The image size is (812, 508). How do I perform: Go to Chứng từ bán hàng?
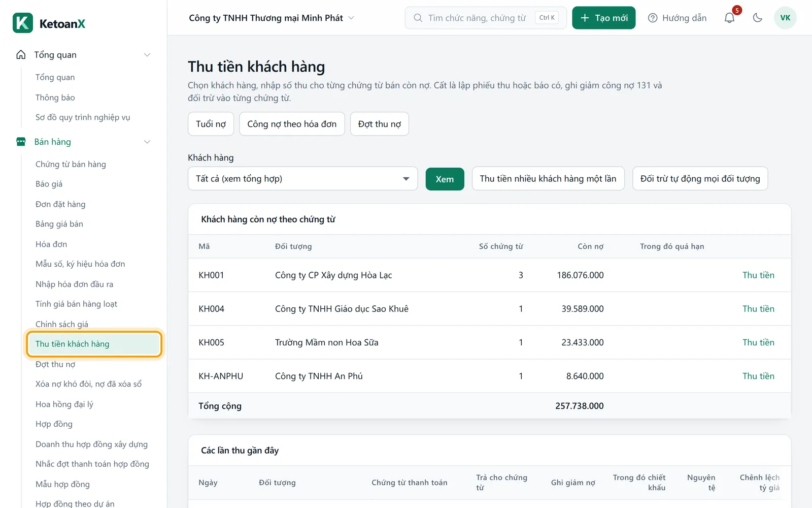[71, 164]
